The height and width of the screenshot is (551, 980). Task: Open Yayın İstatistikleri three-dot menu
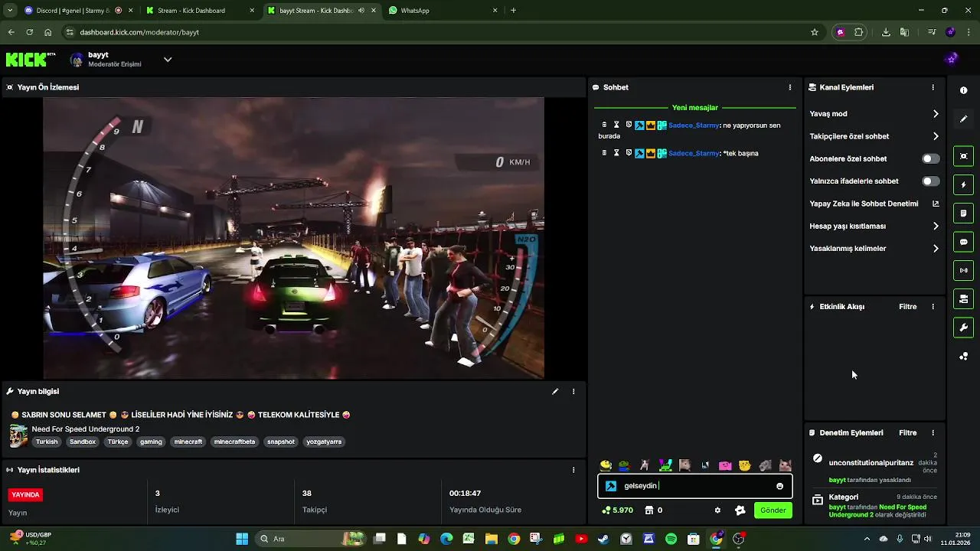pyautogui.click(x=573, y=470)
